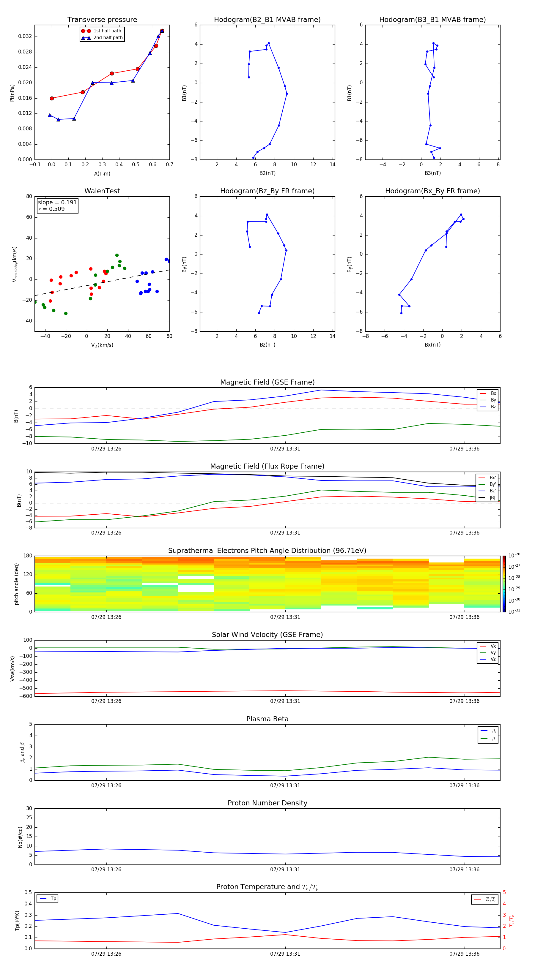Click the 'Bz' legend entry in GSE field plot
This screenshot has width=535, height=980.
pos(488,407)
